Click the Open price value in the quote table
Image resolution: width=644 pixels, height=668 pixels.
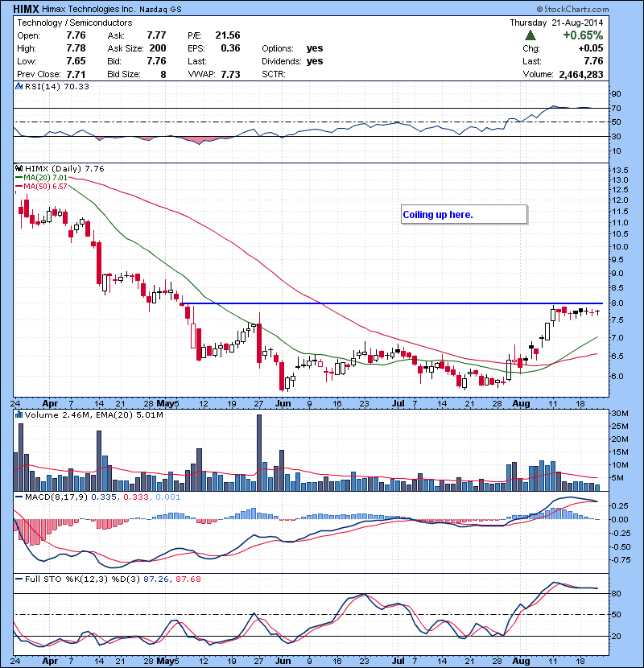click(x=76, y=35)
